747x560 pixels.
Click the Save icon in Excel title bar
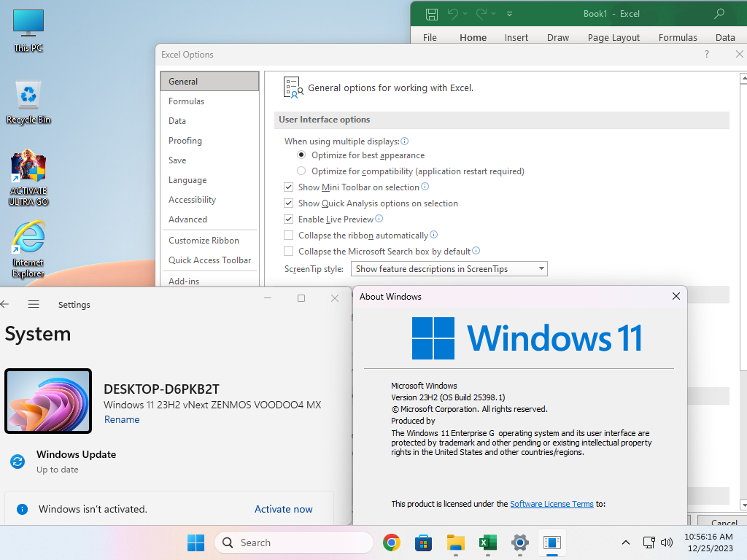[x=432, y=14]
